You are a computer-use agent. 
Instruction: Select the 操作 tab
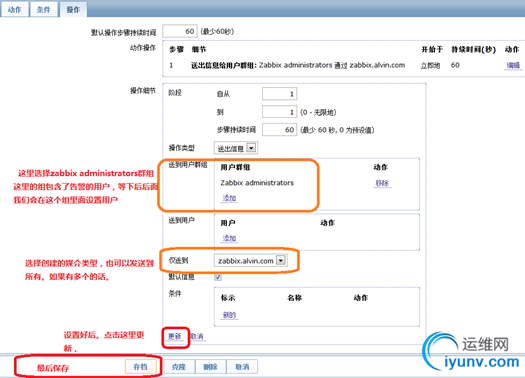click(73, 9)
